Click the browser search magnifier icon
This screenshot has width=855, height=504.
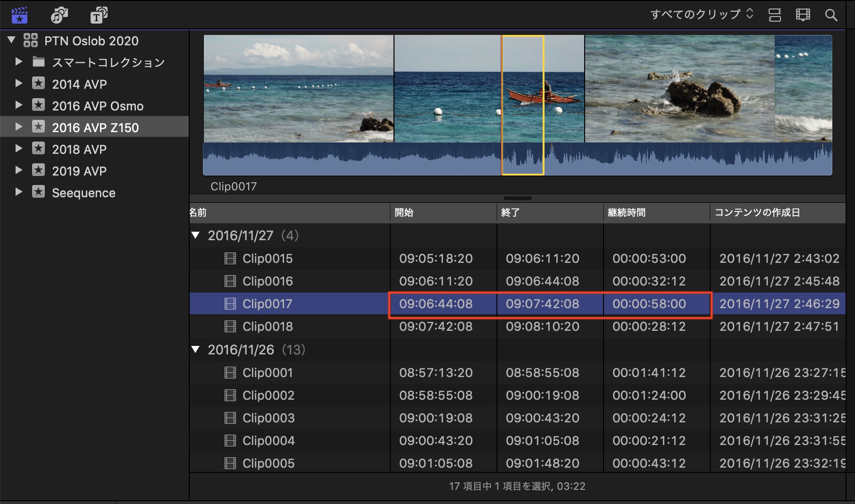(x=831, y=15)
